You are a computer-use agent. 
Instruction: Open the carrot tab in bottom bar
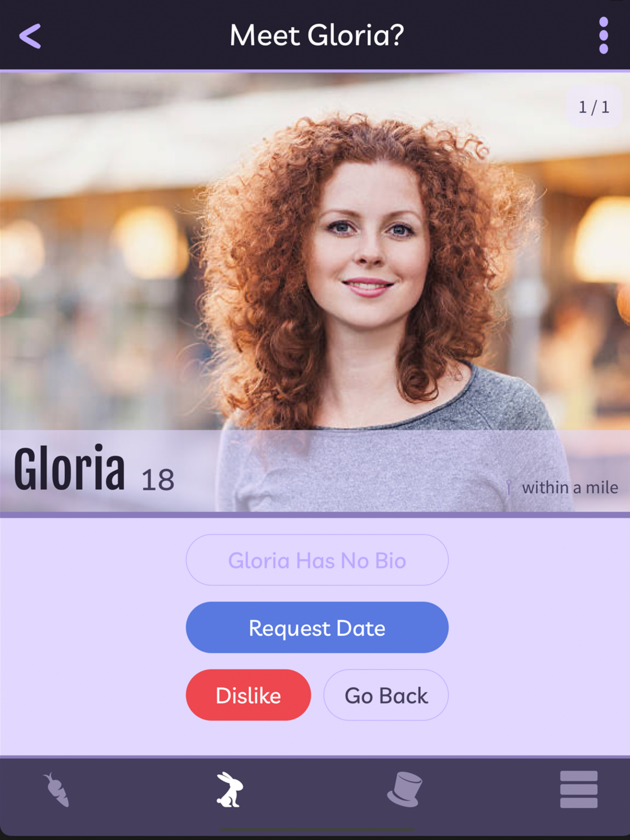click(57, 790)
